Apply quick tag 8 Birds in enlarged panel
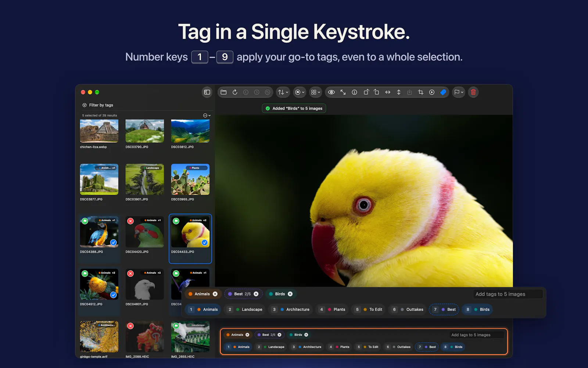Screen dimensions: 588x368 [478, 309]
